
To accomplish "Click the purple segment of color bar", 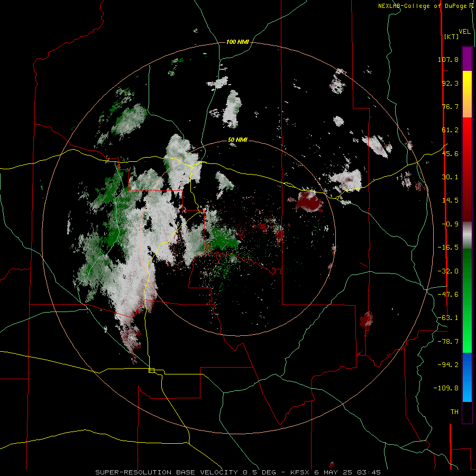I will click(x=467, y=59).
